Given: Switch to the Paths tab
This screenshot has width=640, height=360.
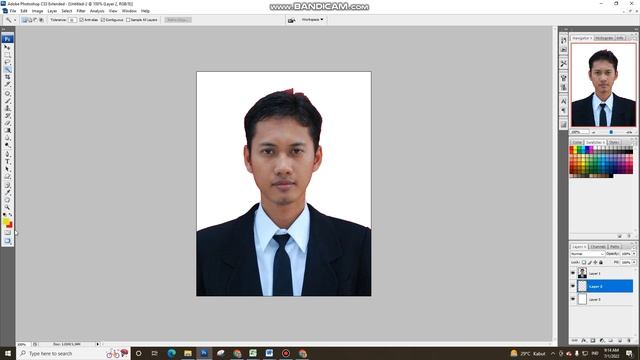Looking at the screenshot, I should (615, 247).
